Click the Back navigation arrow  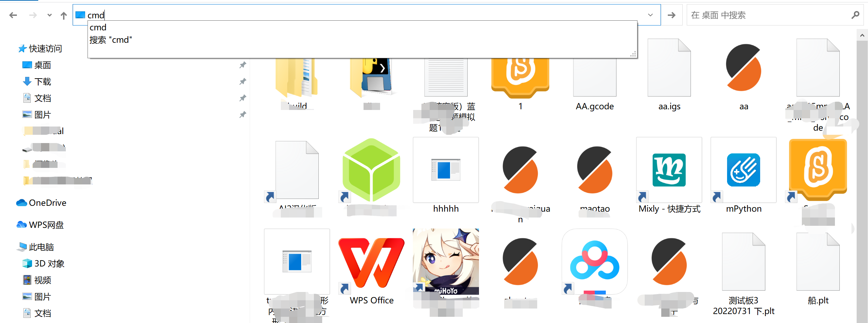pos(13,15)
